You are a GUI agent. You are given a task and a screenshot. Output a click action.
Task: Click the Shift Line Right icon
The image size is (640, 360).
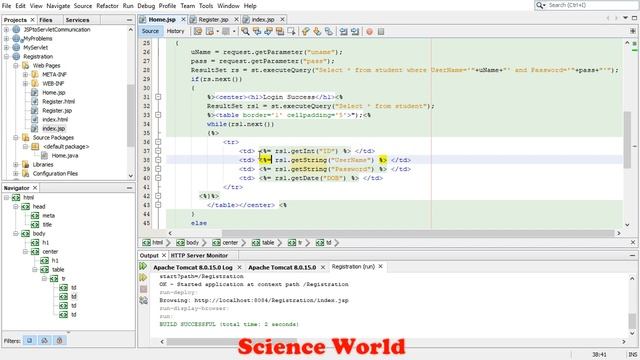click(x=355, y=31)
